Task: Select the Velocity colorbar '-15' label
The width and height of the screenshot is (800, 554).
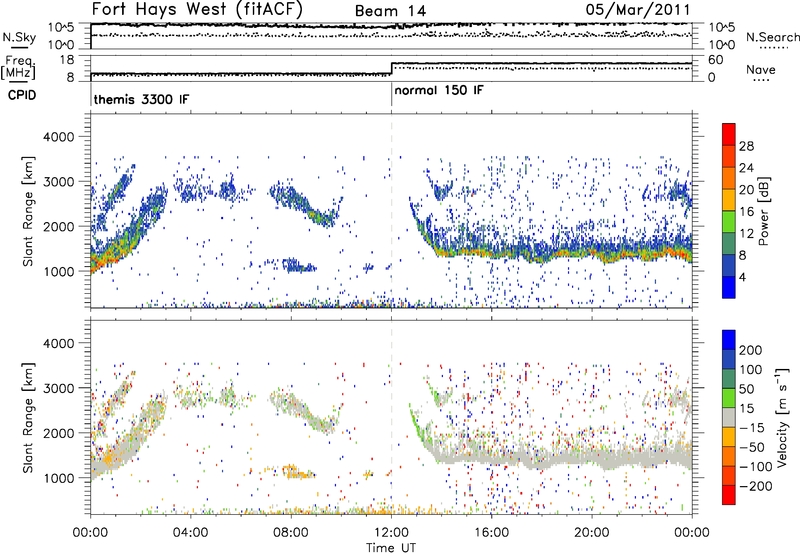Action: click(x=752, y=428)
